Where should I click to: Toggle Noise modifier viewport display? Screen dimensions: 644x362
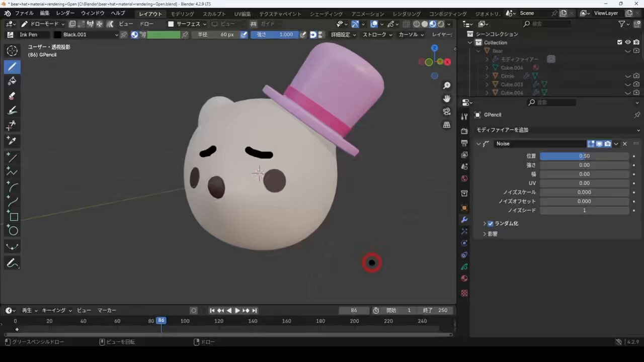click(x=599, y=144)
